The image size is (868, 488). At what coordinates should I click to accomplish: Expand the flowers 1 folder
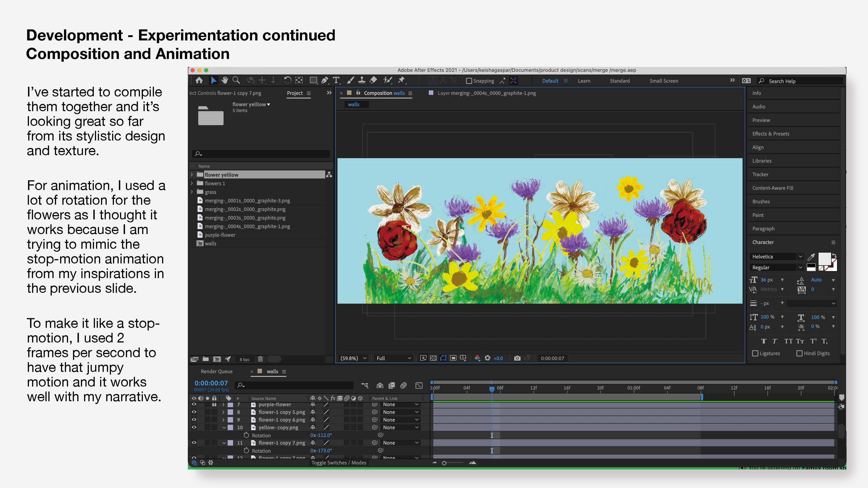(192, 183)
